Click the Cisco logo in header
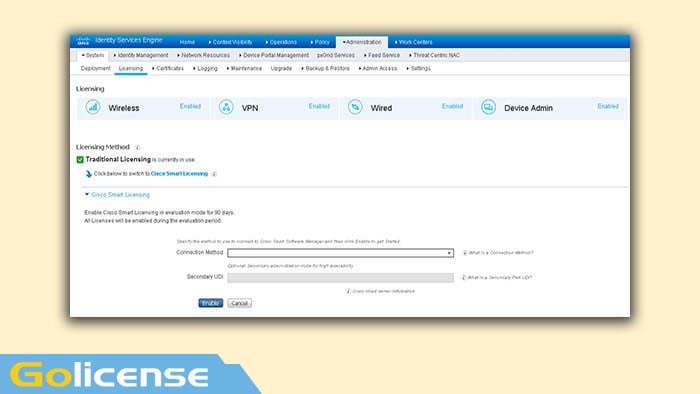700x394 pixels. pyautogui.click(x=83, y=41)
